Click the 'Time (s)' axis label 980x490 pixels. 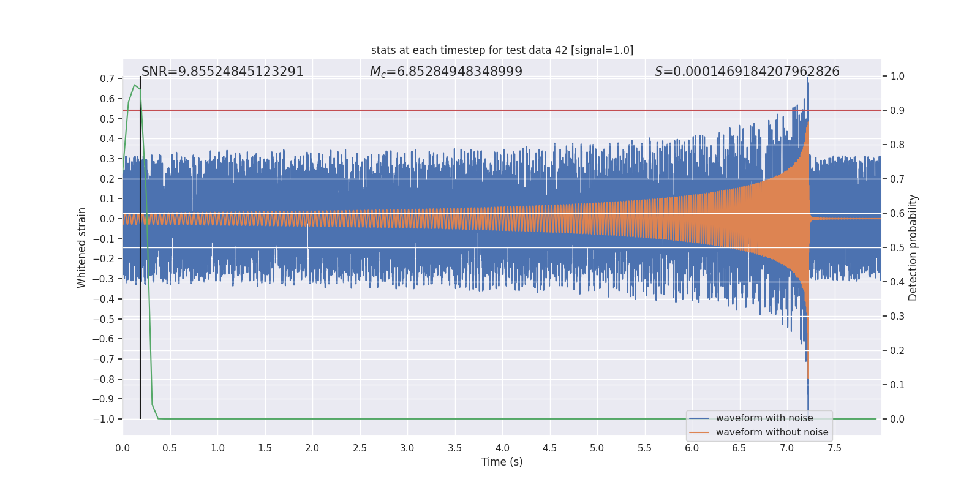(502, 462)
